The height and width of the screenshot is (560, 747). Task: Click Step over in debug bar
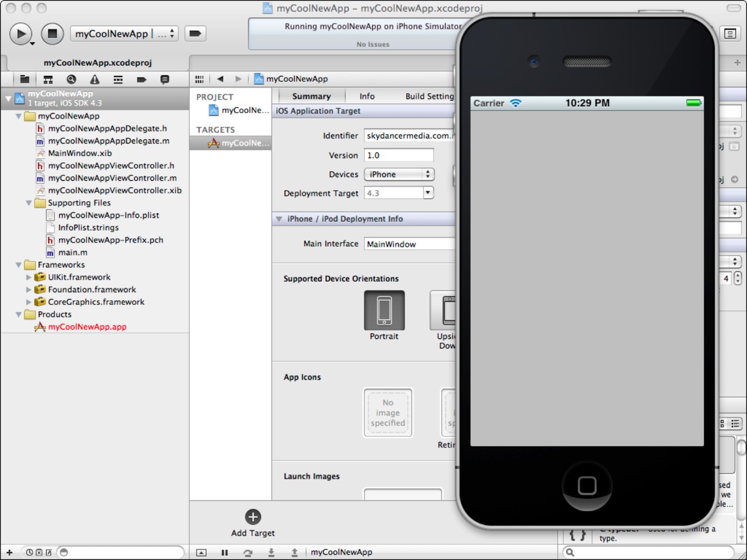click(248, 552)
